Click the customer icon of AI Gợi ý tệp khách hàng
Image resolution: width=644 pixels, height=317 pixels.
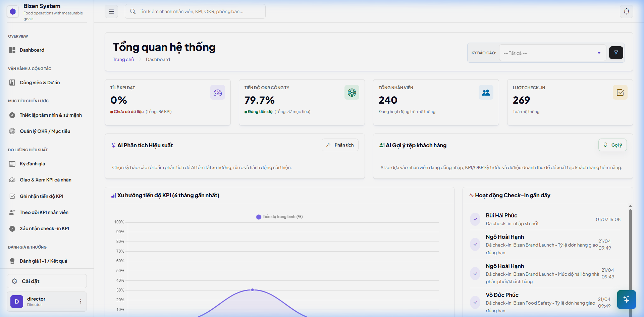[x=382, y=145]
